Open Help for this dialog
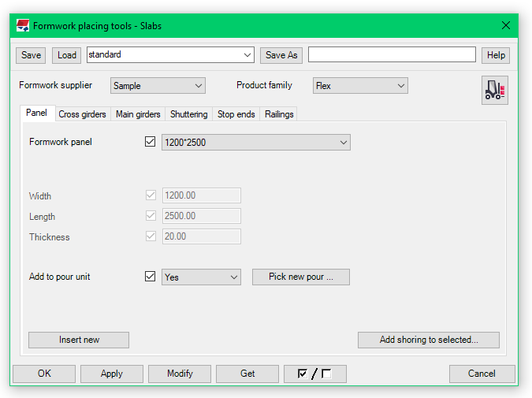 point(496,55)
